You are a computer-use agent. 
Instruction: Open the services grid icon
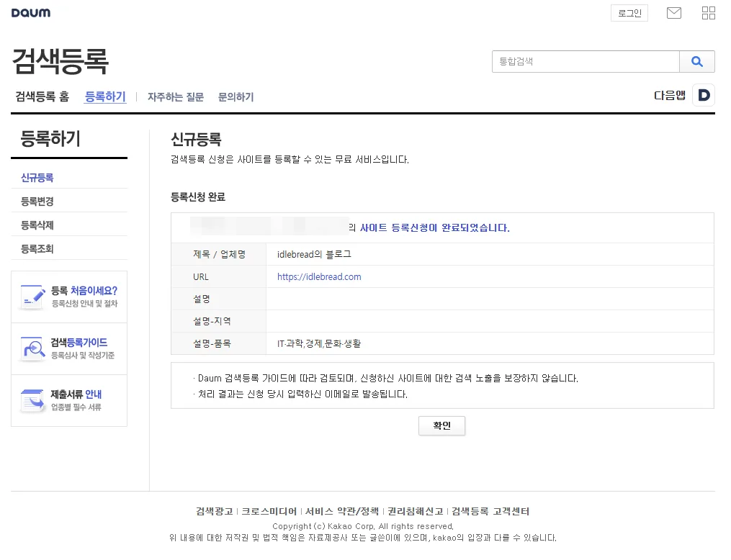pyautogui.click(x=708, y=13)
